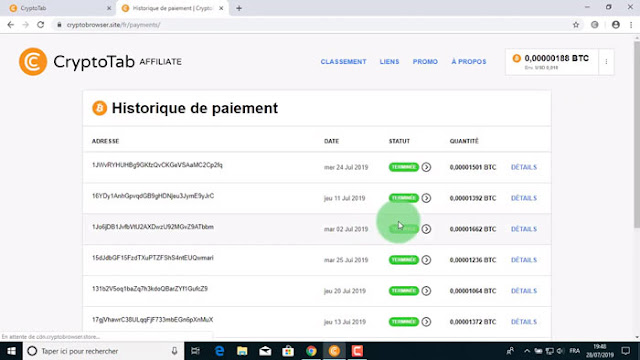Open the Chrome three-dot menu
This screenshot has height=360, width=640.
(x=631, y=25)
